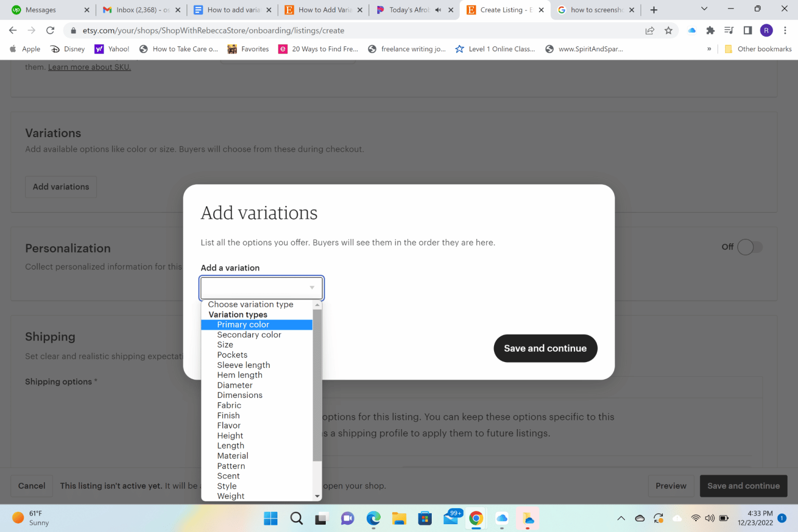Expand the bookmarks bar overflow arrows

click(709, 49)
